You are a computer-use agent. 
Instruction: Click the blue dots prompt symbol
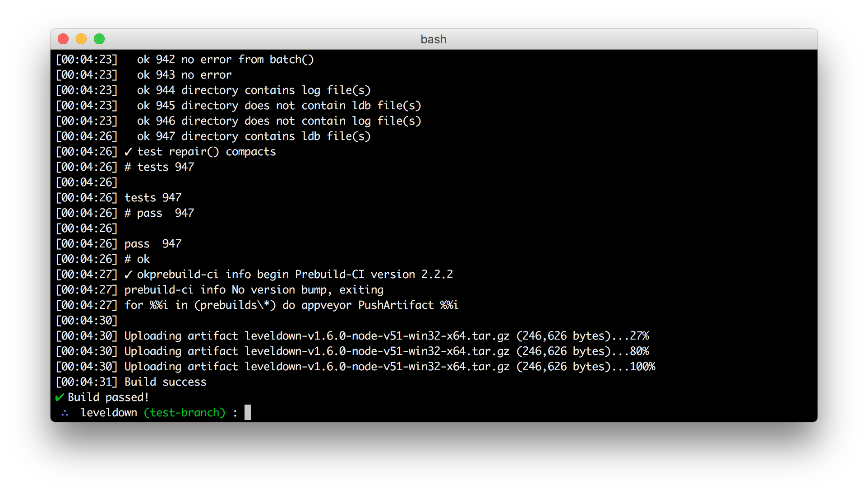[x=65, y=413]
